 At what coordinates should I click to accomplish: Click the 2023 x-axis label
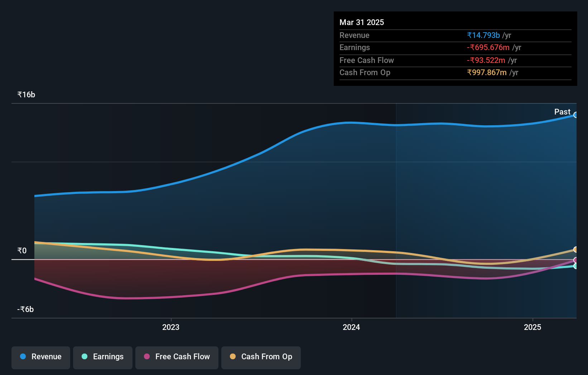point(171,327)
